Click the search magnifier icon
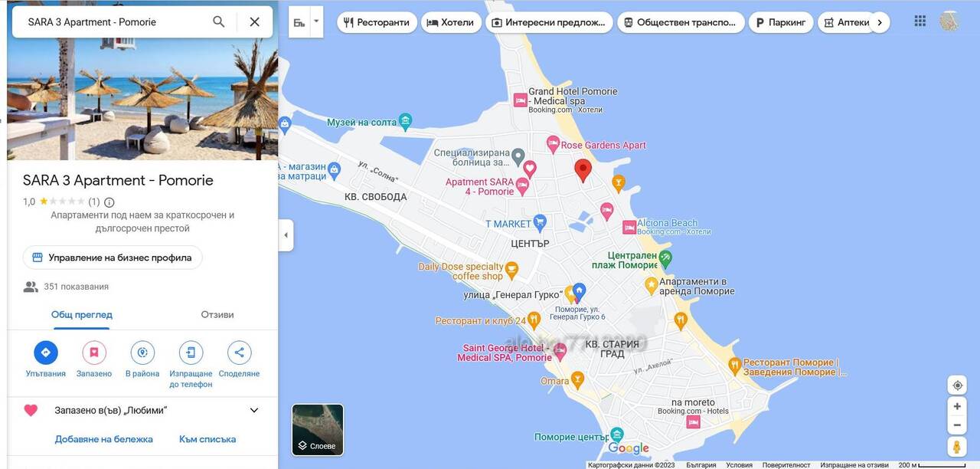The height and width of the screenshot is (469, 980). [x=219, y=21]
